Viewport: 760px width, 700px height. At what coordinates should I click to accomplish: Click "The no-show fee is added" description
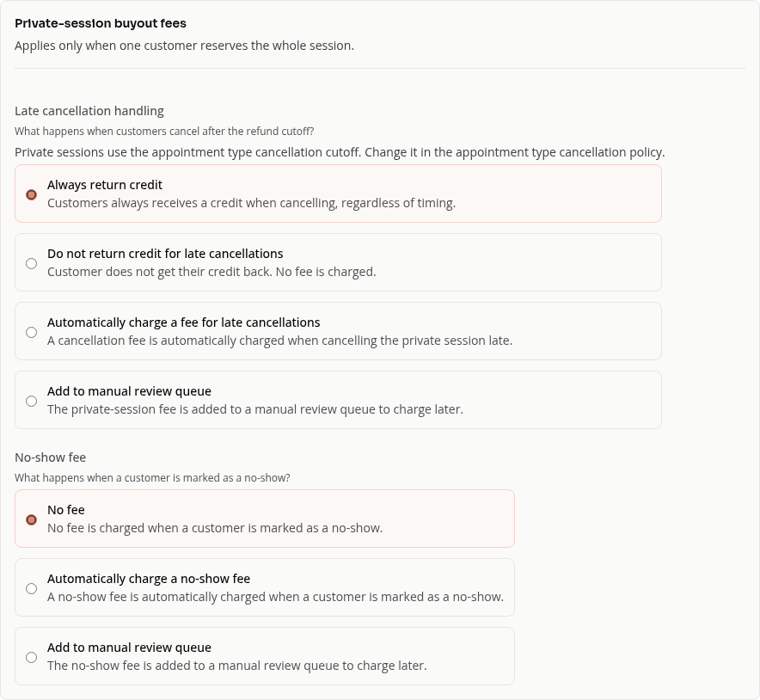pyautogui.click(x=237, y=666)
